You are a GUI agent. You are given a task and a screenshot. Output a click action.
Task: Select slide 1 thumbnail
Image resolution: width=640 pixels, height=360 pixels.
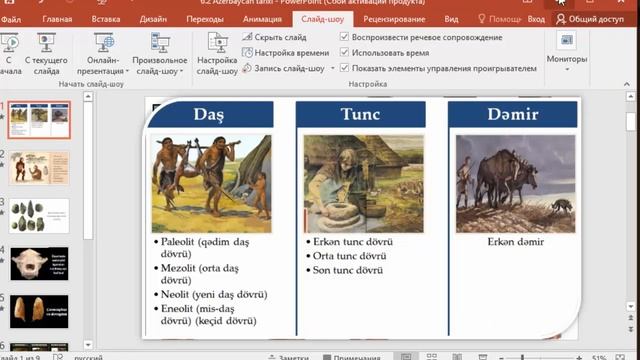click(x=39, y=120)
